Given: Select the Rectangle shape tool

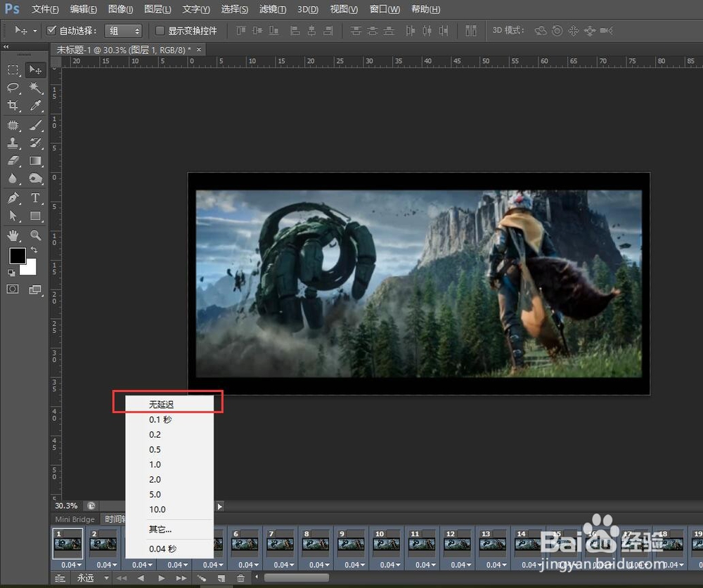Looking at the screenshot, I should click(x=35, y=216).
